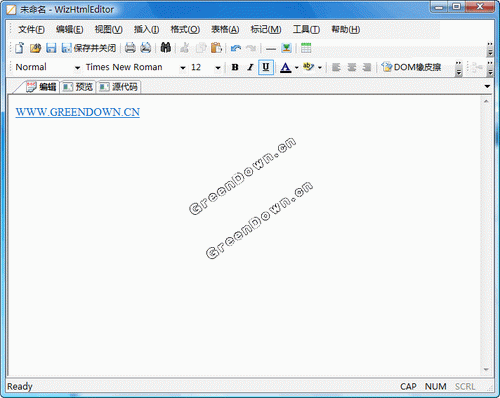Open the font color dropdown arrow

click(x=296, y=68)
